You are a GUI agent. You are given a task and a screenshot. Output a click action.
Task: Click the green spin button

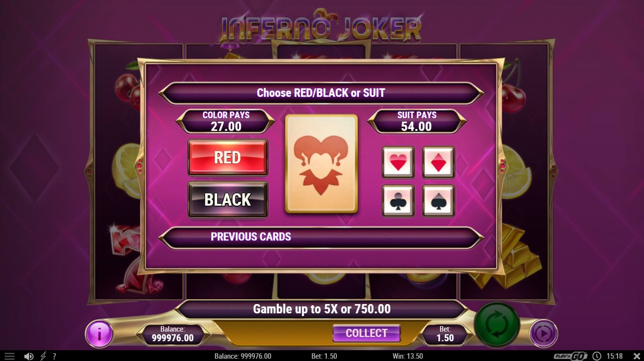497,325
